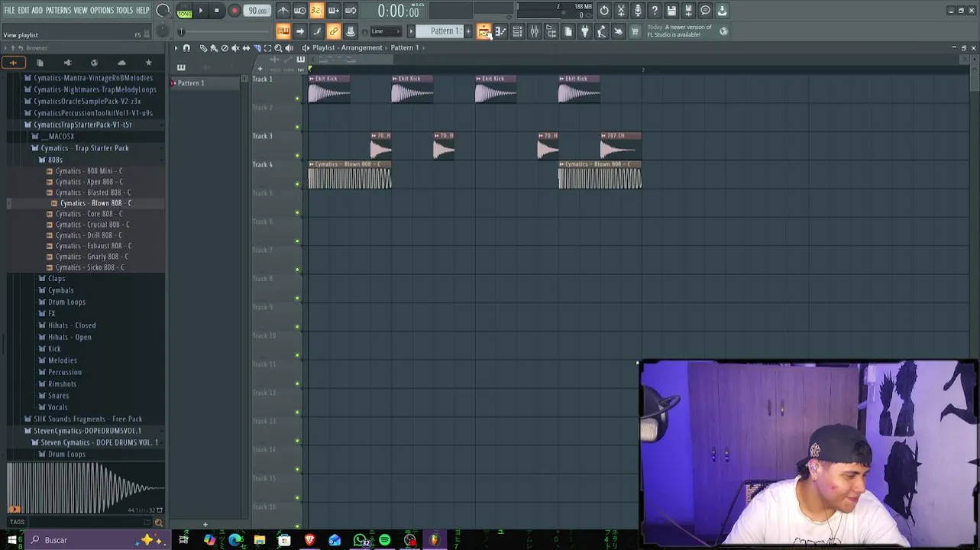Toggle the metronome icon

pyautogui.click(x=283, y=11)
